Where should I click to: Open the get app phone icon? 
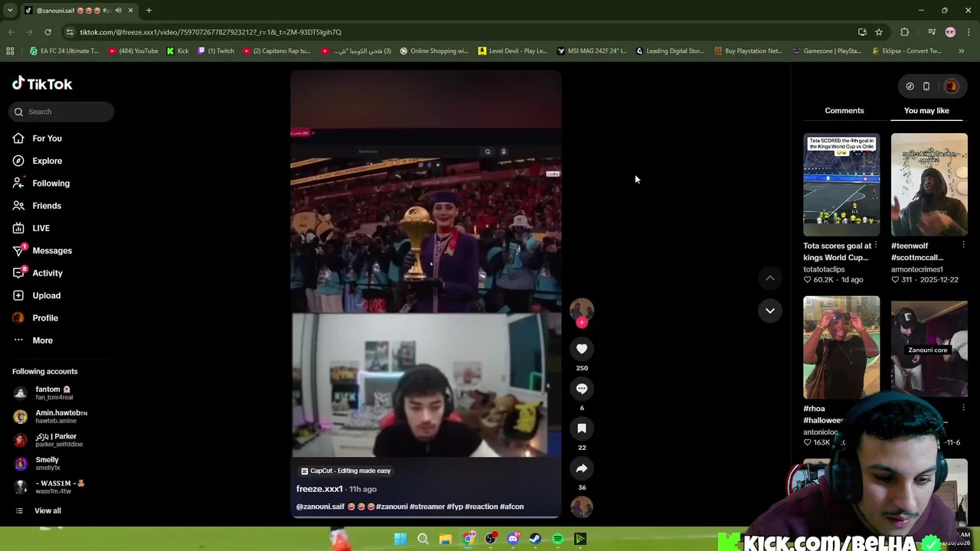[926, 86]
